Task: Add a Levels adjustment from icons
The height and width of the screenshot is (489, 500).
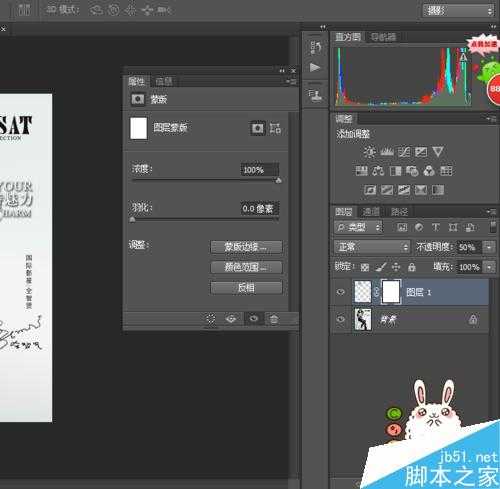Action: coord(387,152)
